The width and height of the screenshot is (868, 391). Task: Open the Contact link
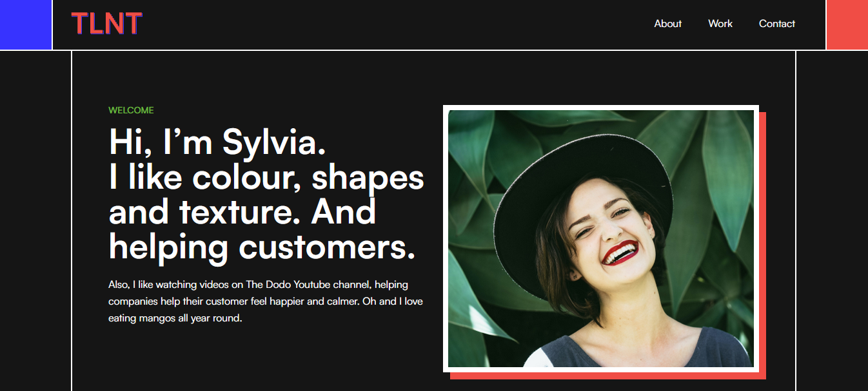point(776,24)
